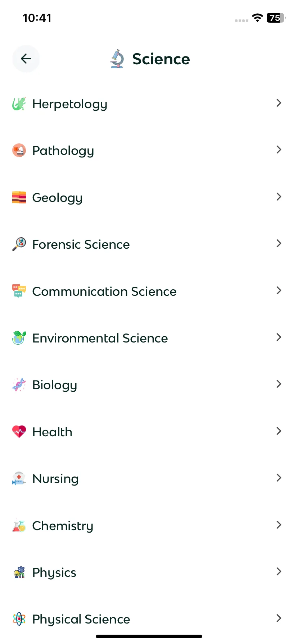Image resolution: width=298 pixels, height=644 pixels.
Task: Open the Physics category chevron
Action: [279, 571]
